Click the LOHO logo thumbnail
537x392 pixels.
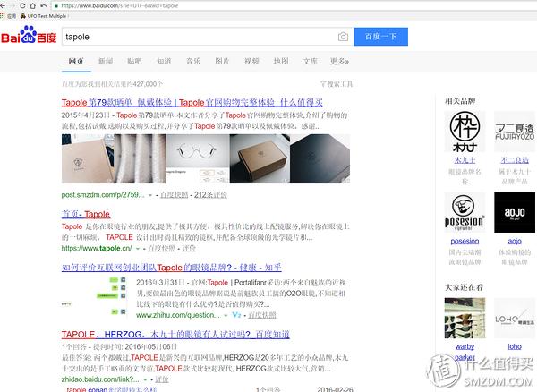coord(515,318)
